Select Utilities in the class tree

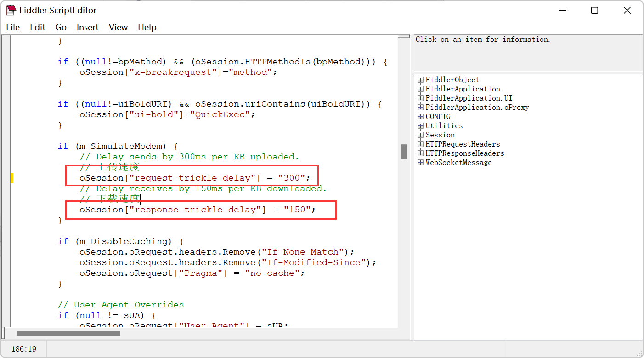tap(444, 126)
